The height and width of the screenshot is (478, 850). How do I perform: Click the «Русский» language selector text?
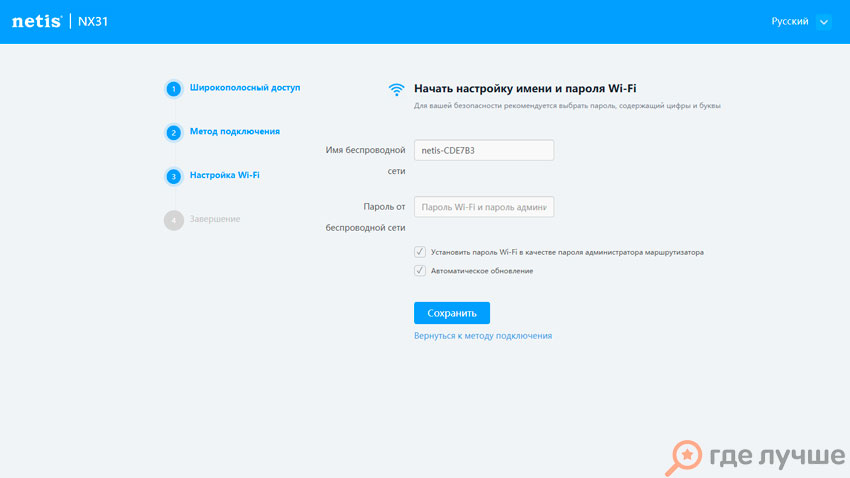tap(789, 22)
